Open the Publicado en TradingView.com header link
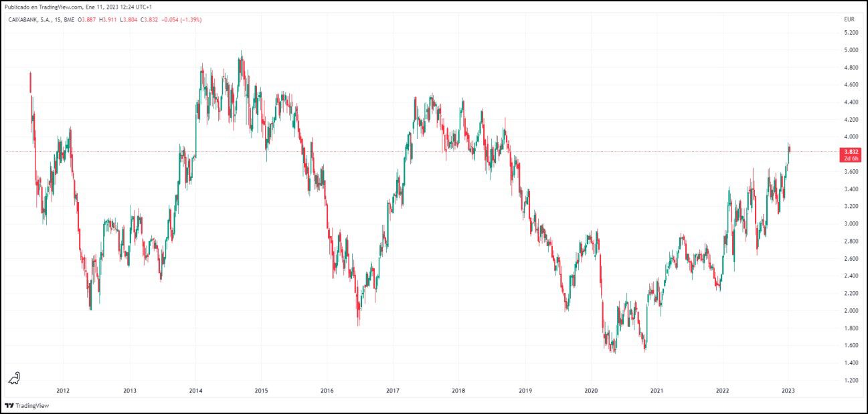Viewport: 868px width, 414px height. click(x=44, y=8)
